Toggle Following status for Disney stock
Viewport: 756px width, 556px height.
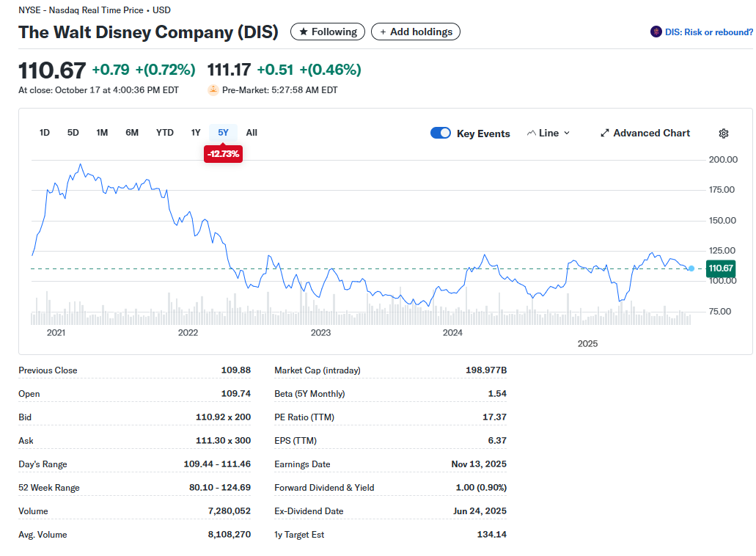[x=327, y=32]
